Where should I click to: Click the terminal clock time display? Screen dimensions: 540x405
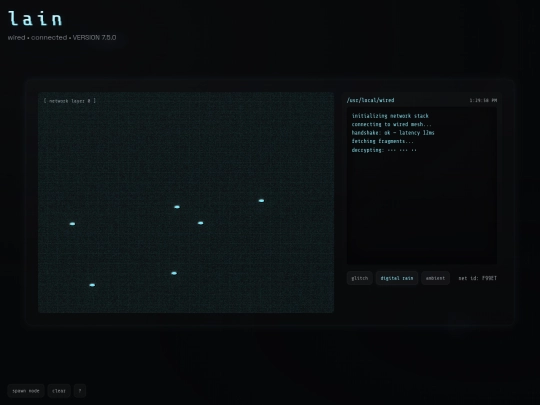pyautogui.click(x=483, y=100)
